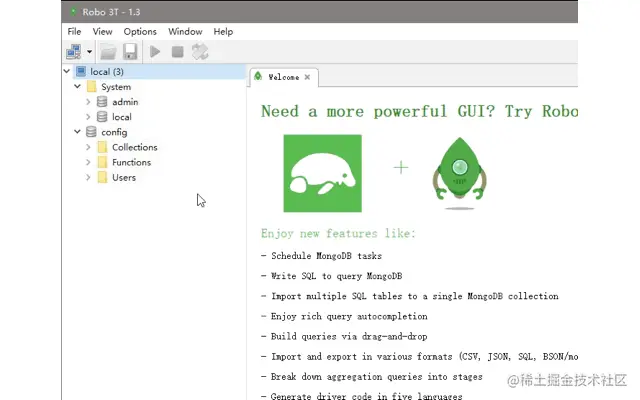Open the Options menu
Screen dimensions: 640x400
pyautogui.click(x=140, y=31)
